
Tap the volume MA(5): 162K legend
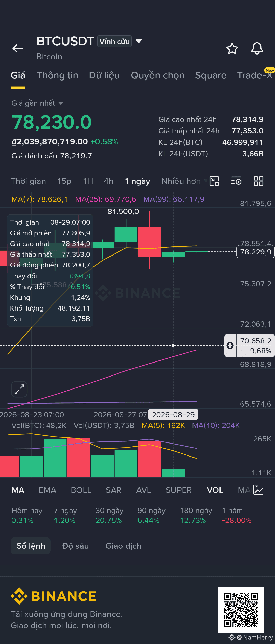coord(163,425)
